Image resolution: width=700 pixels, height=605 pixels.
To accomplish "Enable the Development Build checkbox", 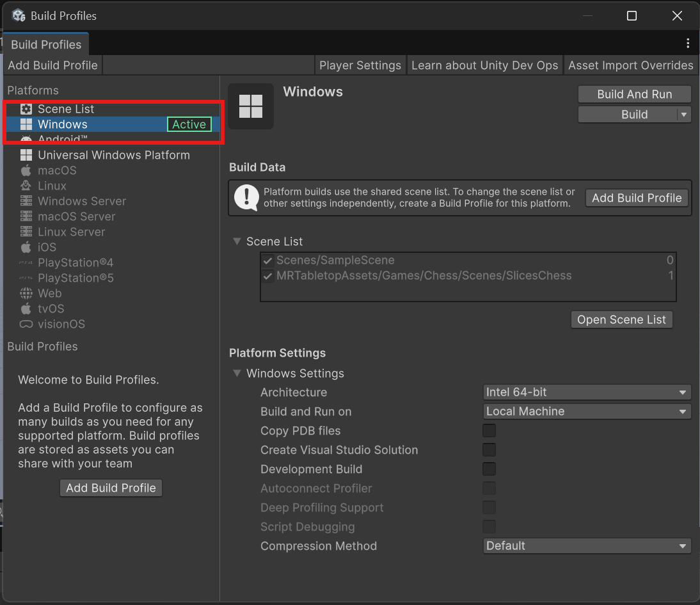I will click(x=489, y=469).
